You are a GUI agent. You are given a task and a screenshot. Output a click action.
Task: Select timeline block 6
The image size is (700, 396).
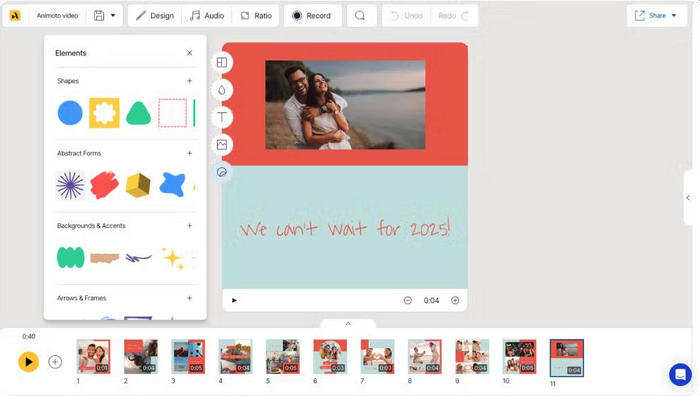(330, 356)
